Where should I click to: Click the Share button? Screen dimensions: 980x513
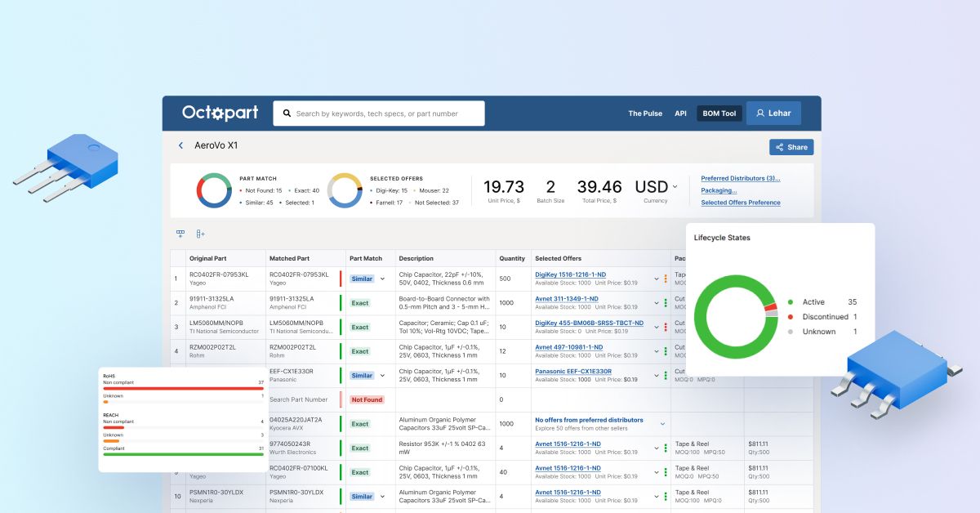[791, 147]
